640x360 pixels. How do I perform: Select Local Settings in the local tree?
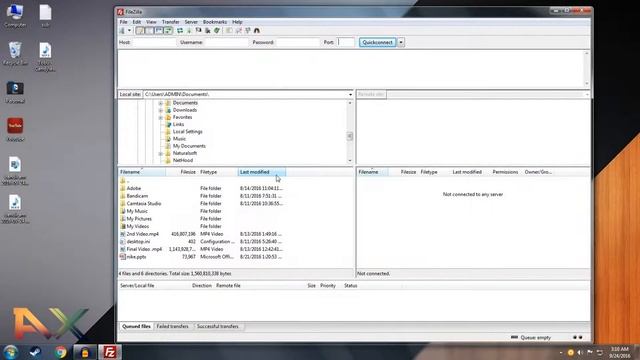(x=188, y=132)
